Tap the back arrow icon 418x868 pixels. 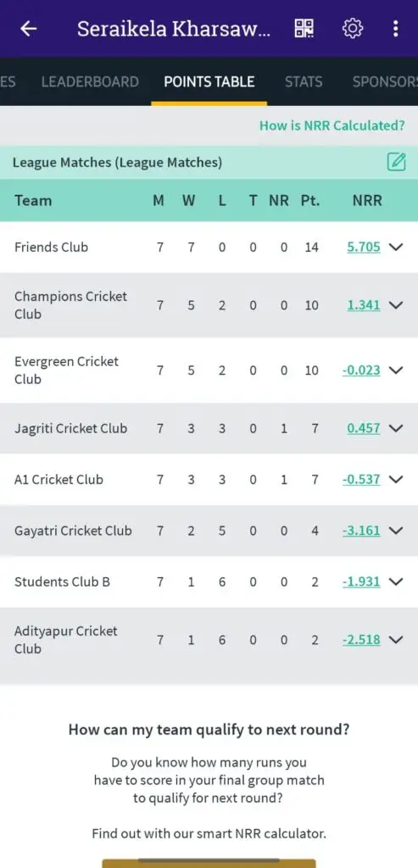coord(28,28)
